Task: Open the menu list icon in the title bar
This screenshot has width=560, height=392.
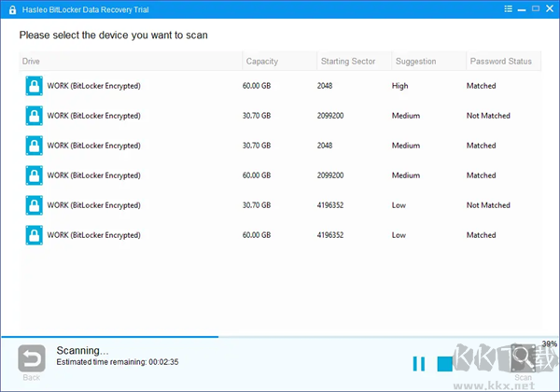Action: pyautogui.click(x=508, y=9)
